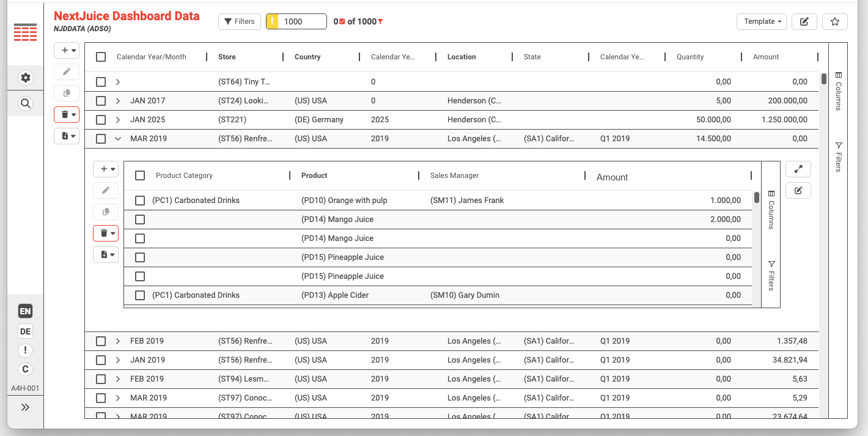This screenshot has width=868, height=436.
Task: Expand the JAN 2025 row
Action: pos(118,120)
